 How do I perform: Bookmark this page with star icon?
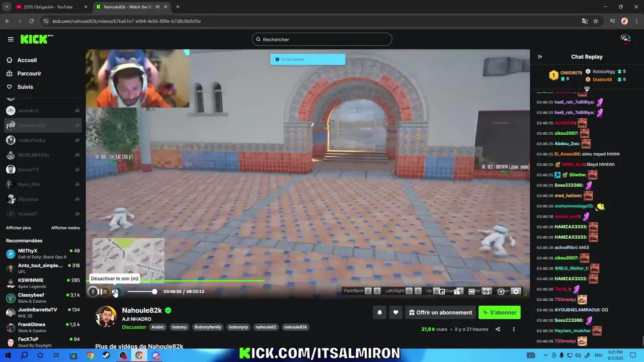(x=596, y=21)
